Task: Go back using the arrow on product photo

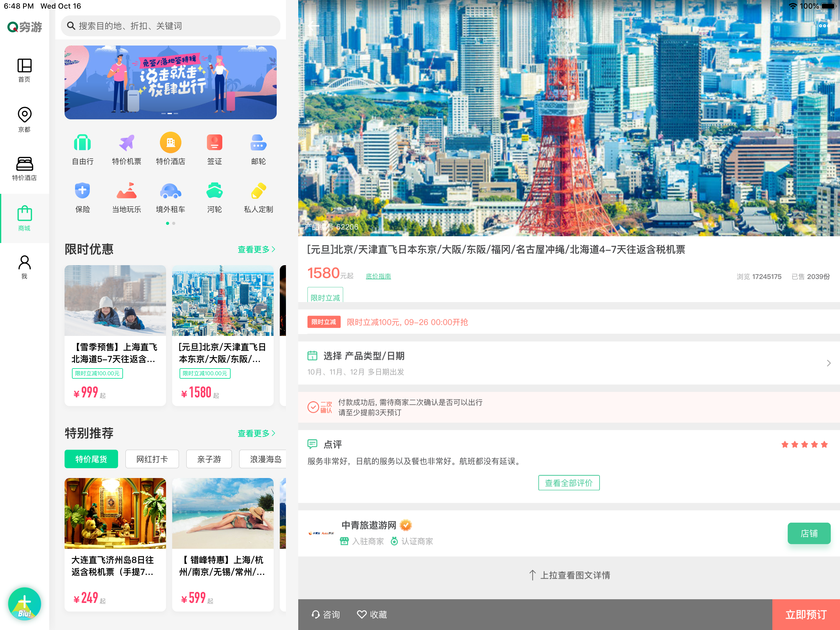Action: click(x=313, y=26)
